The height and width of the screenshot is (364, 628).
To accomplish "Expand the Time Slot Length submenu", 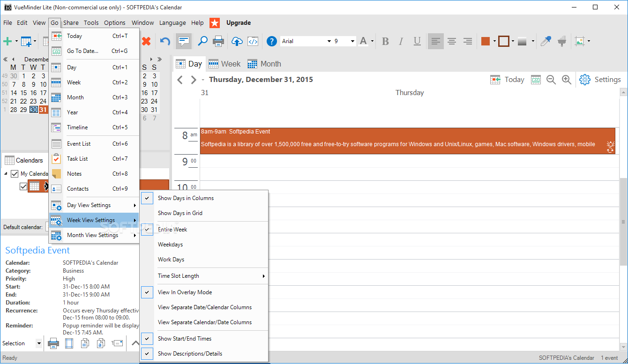I will [x=204, y=276].
